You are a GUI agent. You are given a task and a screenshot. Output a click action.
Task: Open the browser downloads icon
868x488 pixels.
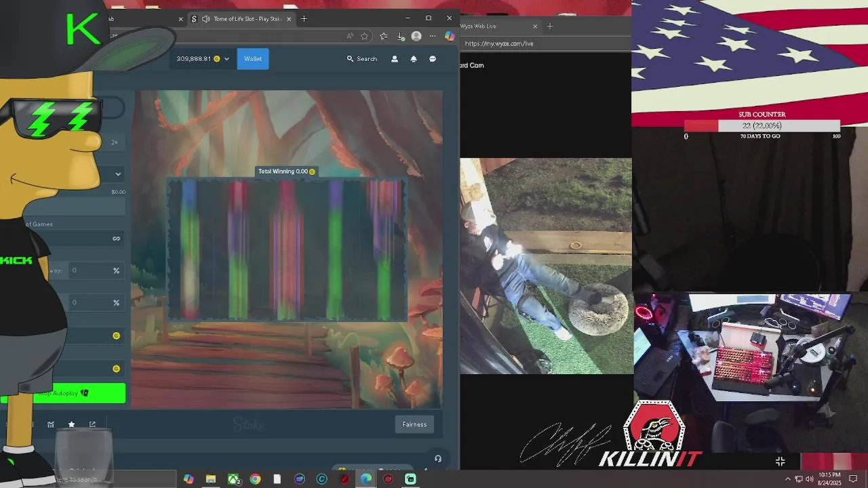[x=401, y=36]
